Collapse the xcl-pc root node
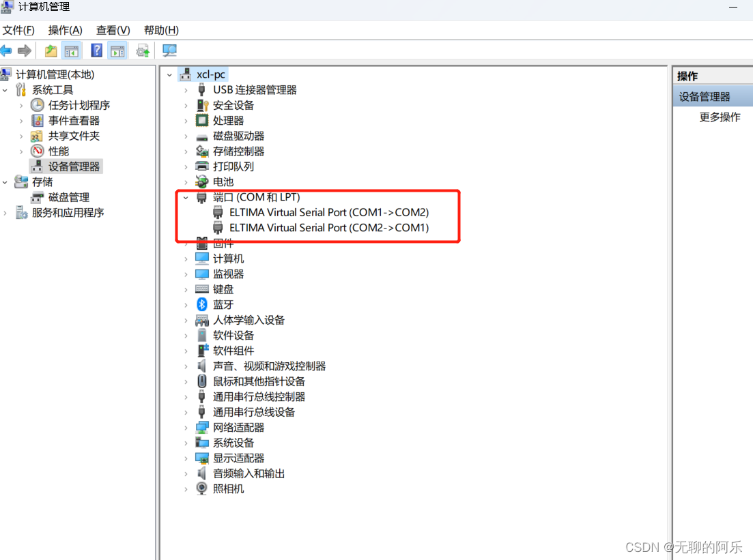The height and width of the screenshot is (560, 753). (x=169, y=75)
